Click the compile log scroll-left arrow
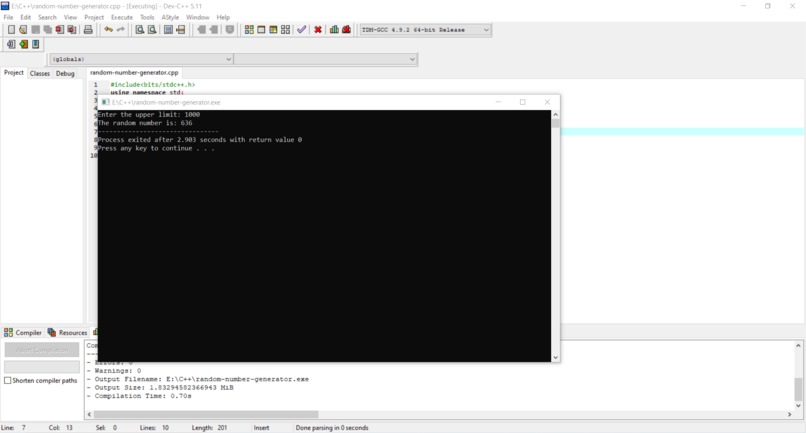 (x=89, y=414)
